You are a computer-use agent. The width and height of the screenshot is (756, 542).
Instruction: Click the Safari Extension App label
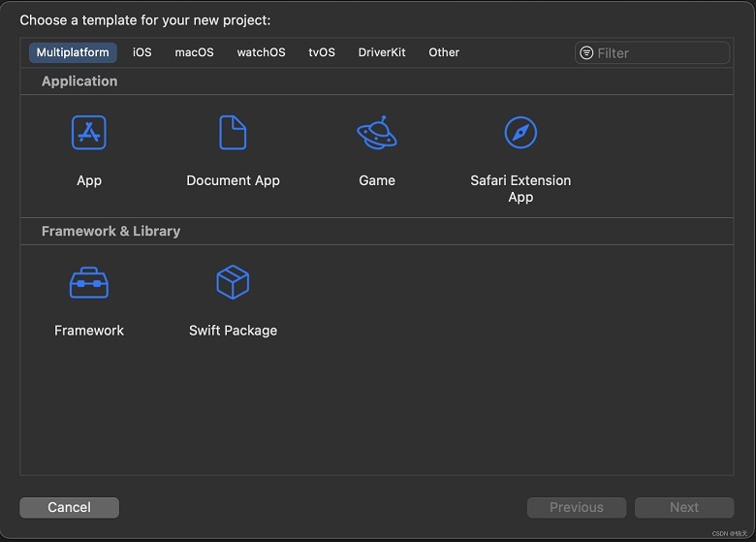[520, 188]
